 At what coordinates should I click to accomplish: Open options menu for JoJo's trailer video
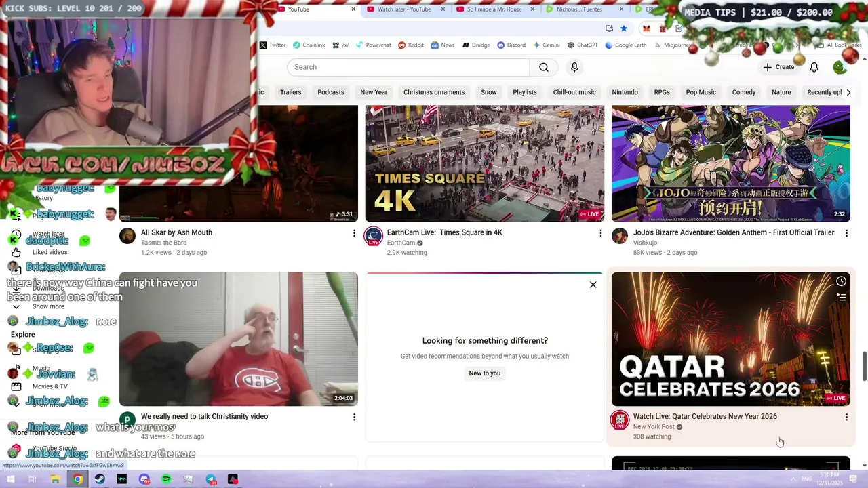pos(846,233)
